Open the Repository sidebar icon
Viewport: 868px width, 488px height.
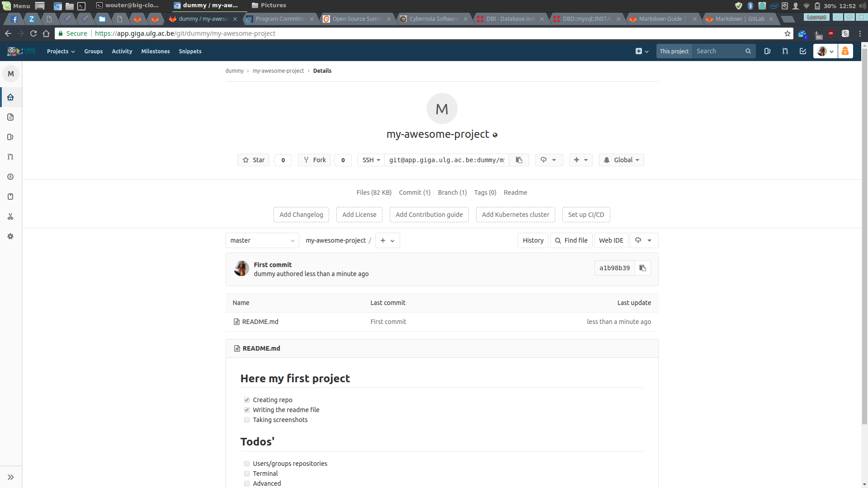pos(10,117)
